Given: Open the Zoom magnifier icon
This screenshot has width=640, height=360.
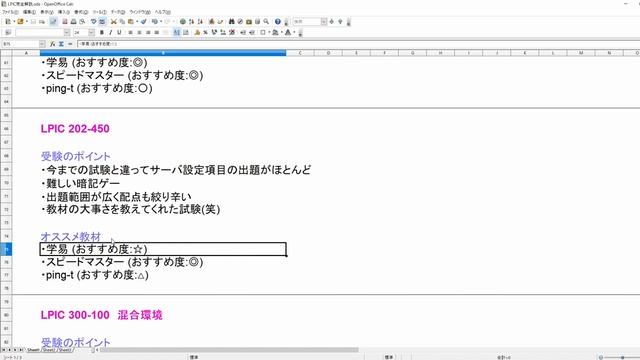Looking at the screenshot, I should pos(266,22).
